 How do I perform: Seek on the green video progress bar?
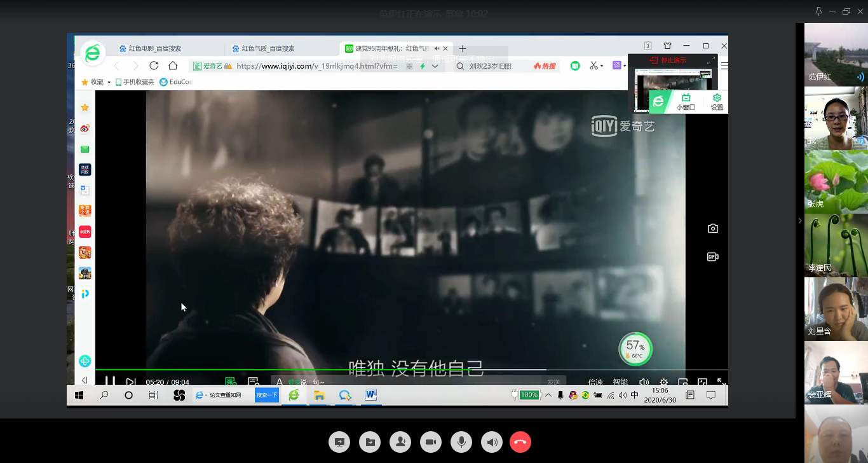pos(320,370)
